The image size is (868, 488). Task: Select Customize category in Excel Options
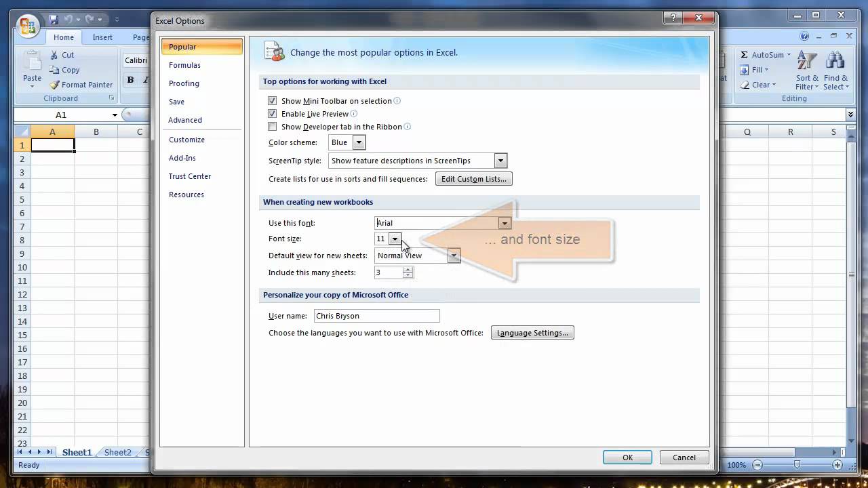coord(201,140)
